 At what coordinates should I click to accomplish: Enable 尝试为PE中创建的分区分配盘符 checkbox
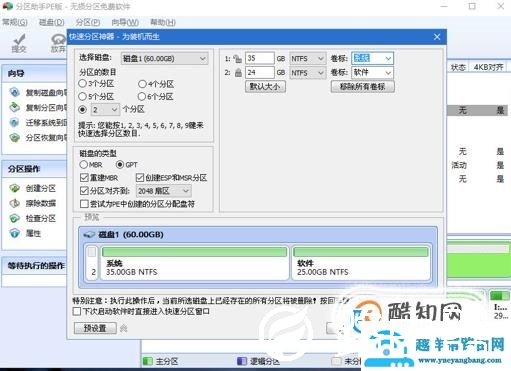(x=84, y=204)
